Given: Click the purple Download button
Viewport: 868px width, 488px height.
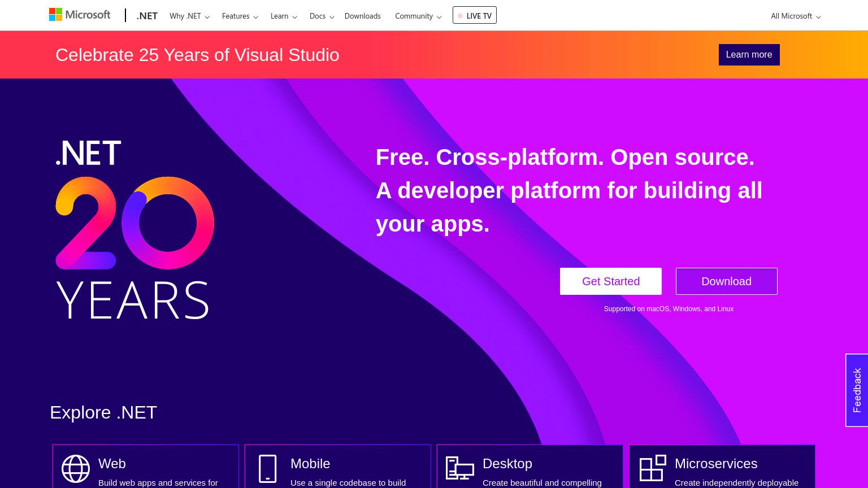Looking at the screenshot, I should click(x=727, y=281).
